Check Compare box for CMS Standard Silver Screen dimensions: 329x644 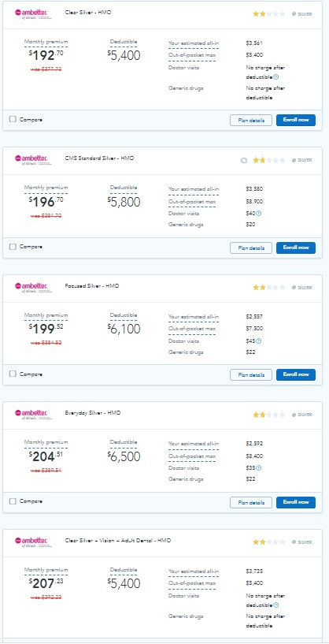[13, 247]
